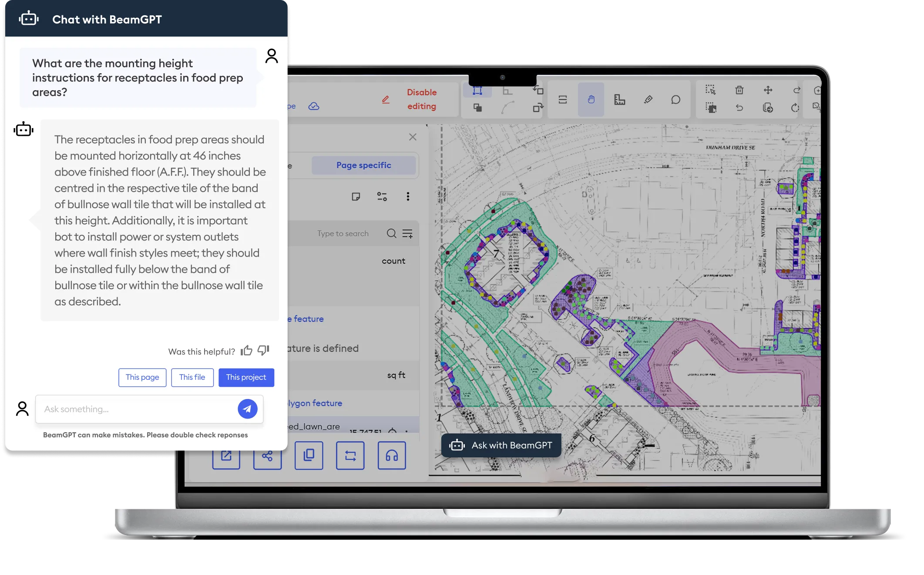The width and height of the screenshot is (924, 575).
Task: Pick the highlighter marker tool
Action: click(x=648, y=100)
